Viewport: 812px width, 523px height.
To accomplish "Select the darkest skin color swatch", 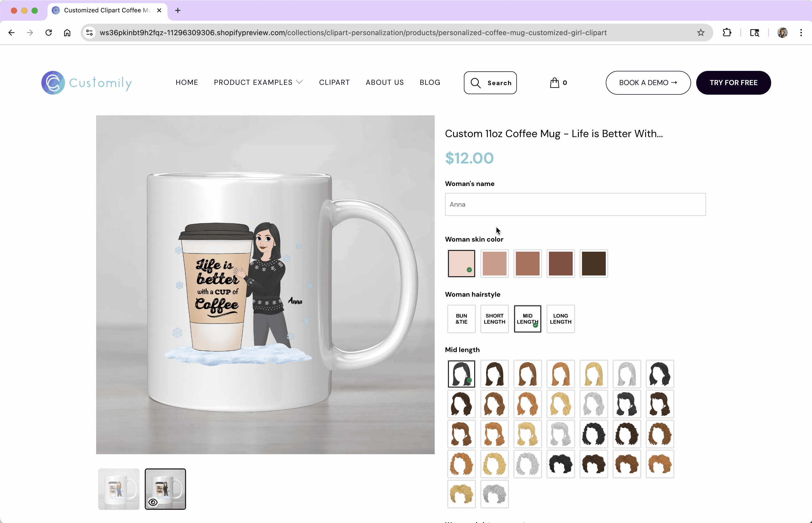I will point(593,264).
